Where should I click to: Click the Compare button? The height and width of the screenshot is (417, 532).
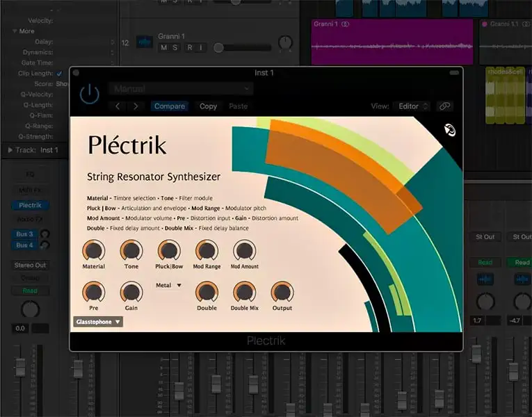(x=170, y=106)
